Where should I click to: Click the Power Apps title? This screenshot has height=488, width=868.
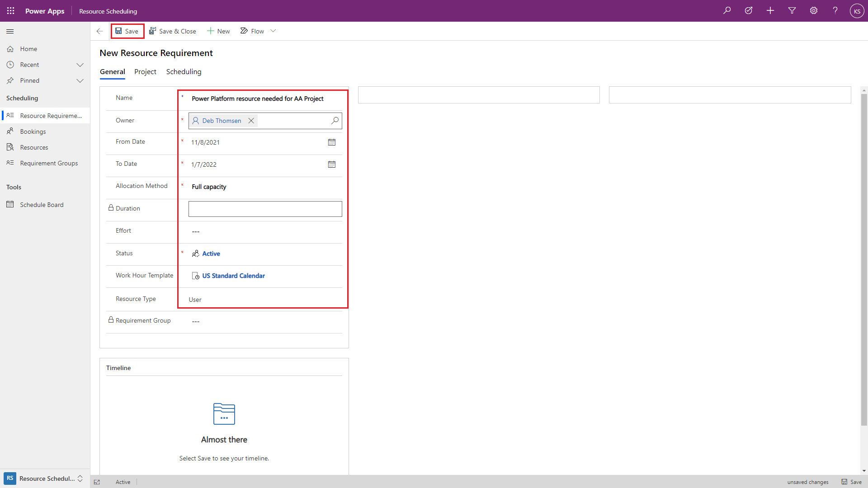(45, 11)
